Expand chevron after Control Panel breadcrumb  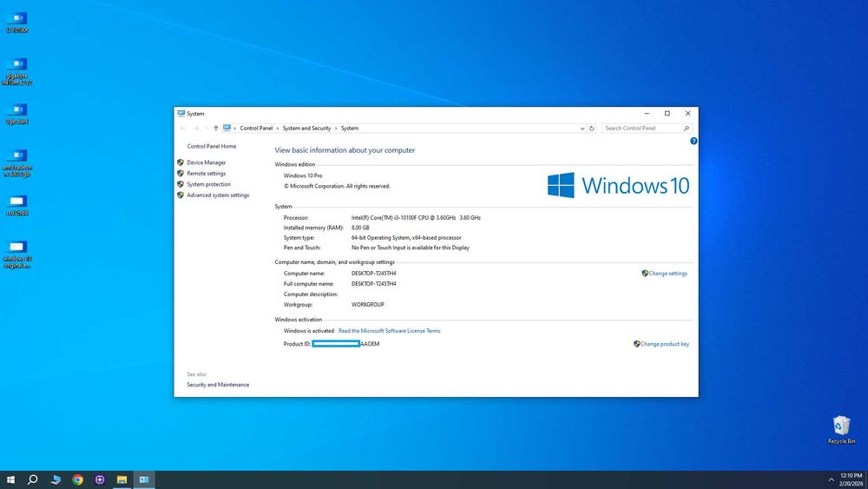tap(278, 129)
